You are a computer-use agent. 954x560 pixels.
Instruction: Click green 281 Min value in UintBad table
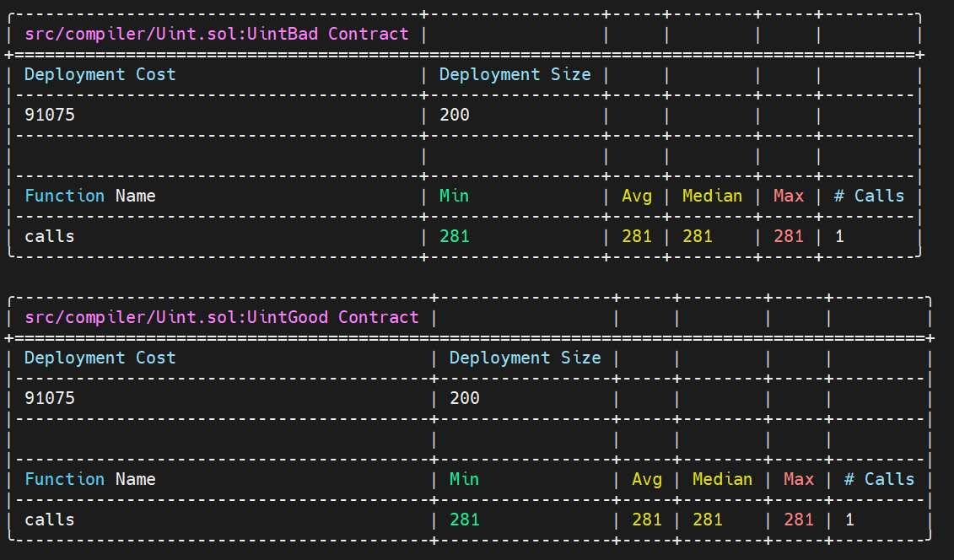(455, 236)
